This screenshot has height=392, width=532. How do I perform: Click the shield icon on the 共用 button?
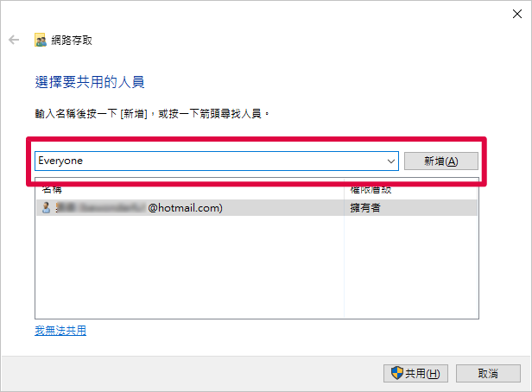click(x=396, y=373)
